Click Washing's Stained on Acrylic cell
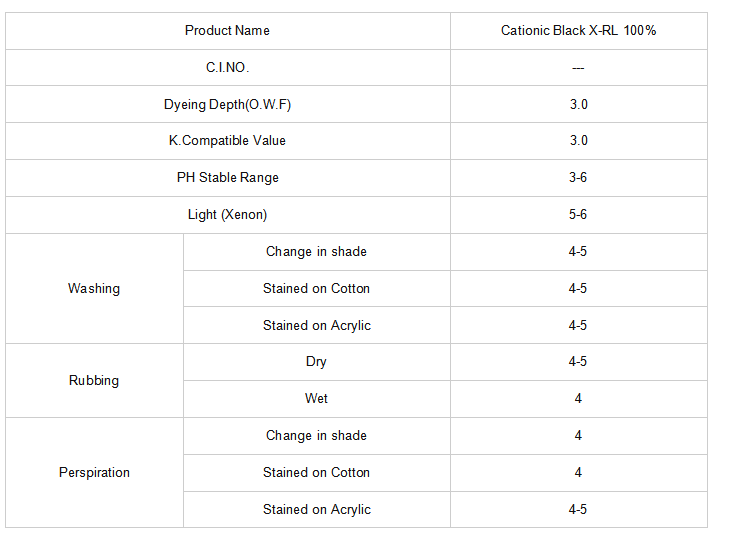The width and height of the screenshot is (729, 534). point(317,325)
